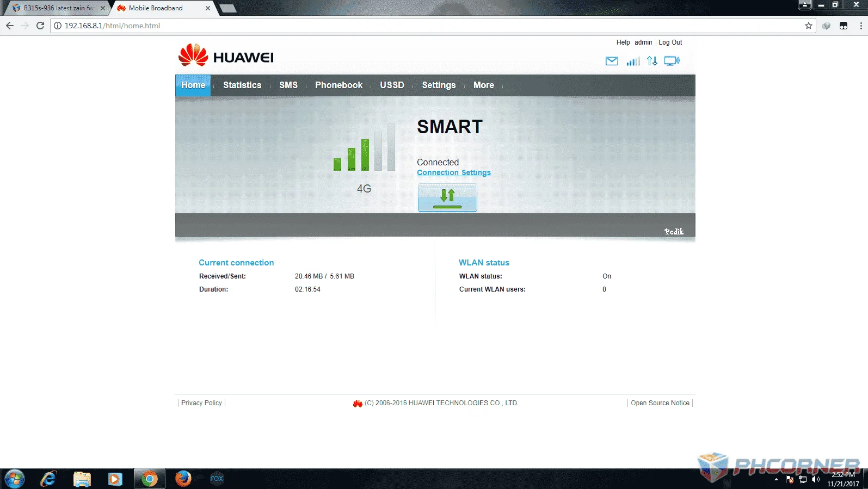Switch to the Phonebook tab

pos(338,85)
